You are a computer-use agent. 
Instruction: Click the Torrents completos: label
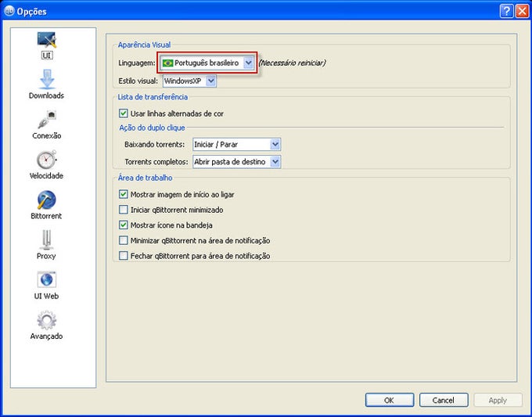point(156,162)
